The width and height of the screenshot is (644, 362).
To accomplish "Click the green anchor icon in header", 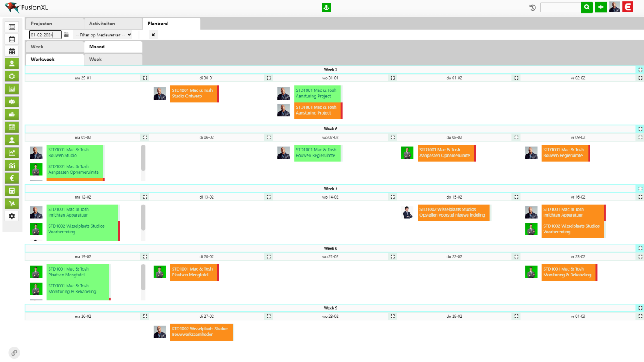I will [x=326, y=7].
